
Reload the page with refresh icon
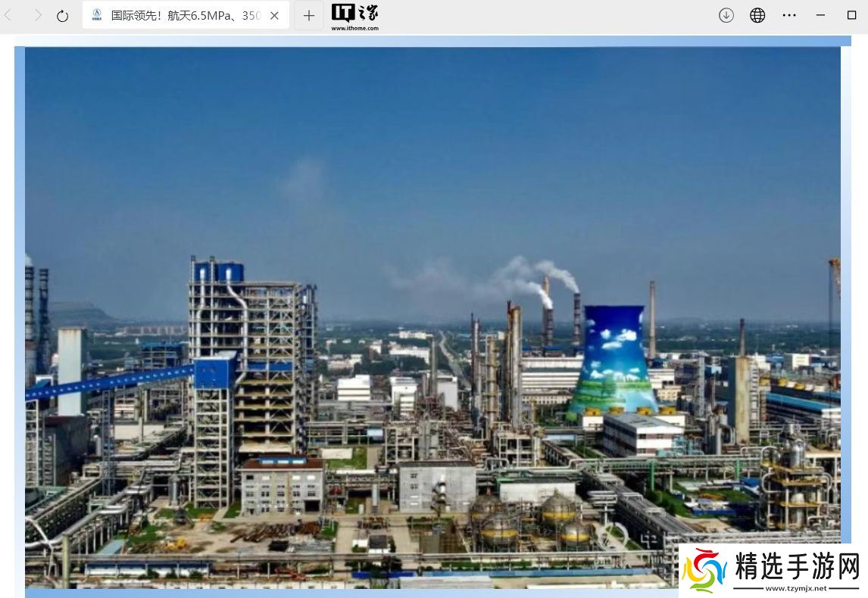[63, 16]
